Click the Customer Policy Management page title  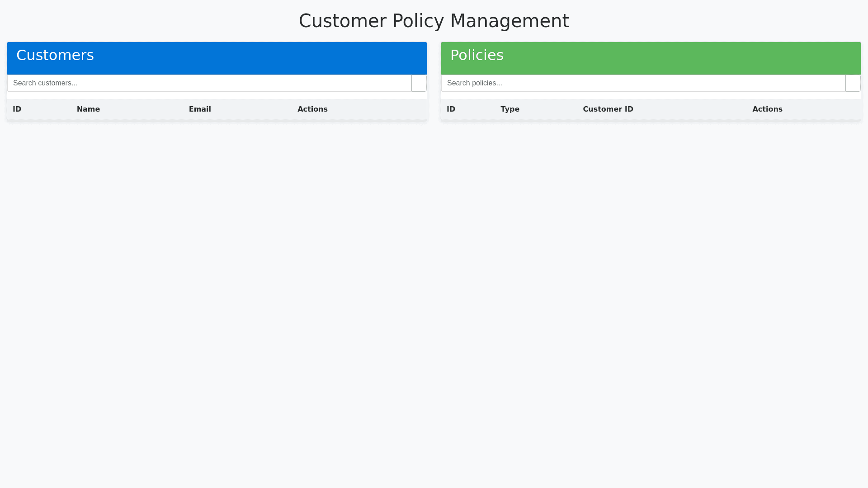point(434,21)
